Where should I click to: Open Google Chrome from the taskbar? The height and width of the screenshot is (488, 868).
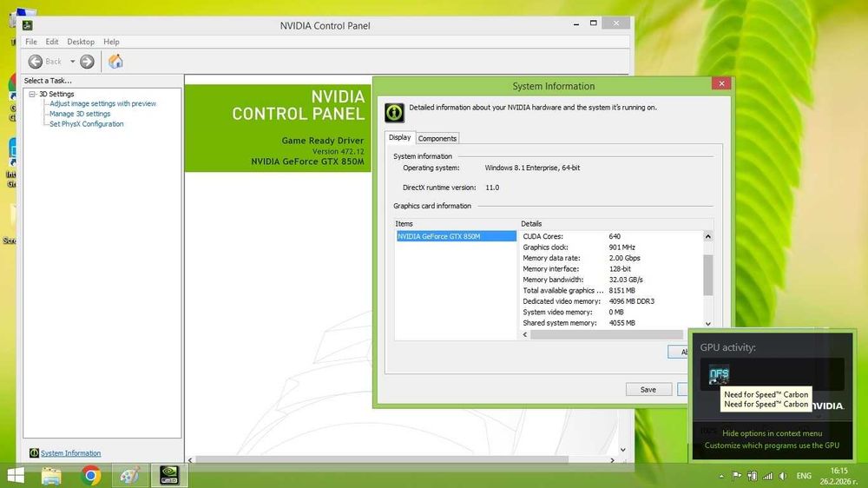coord(91,476)
